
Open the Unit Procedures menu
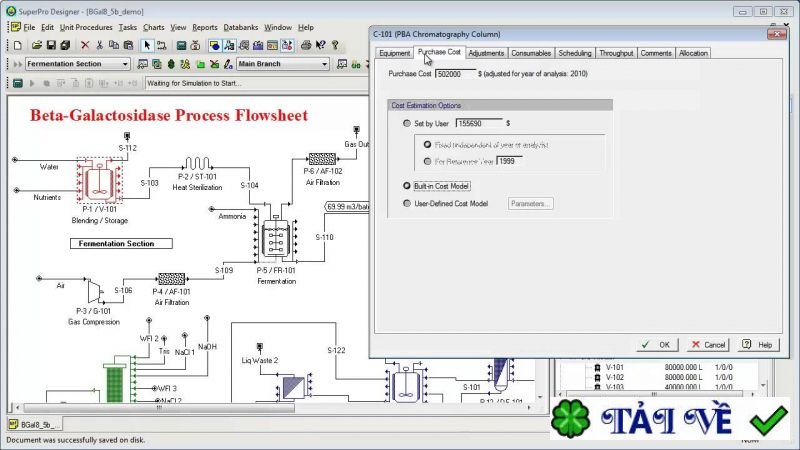point(86,27)
